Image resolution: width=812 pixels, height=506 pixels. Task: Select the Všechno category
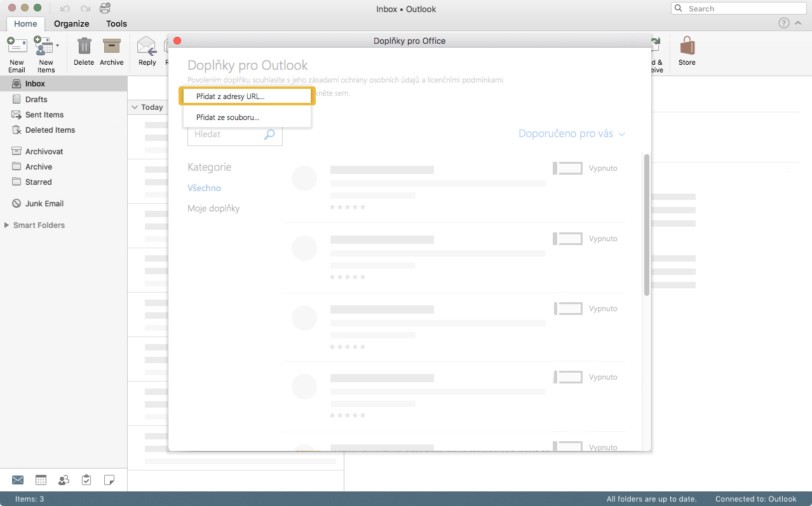click(205, 188)
